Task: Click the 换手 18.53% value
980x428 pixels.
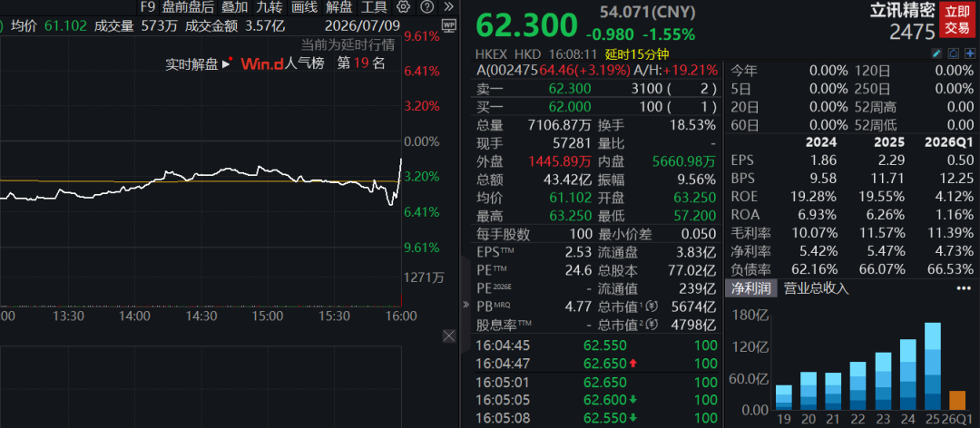Action: 691,125
